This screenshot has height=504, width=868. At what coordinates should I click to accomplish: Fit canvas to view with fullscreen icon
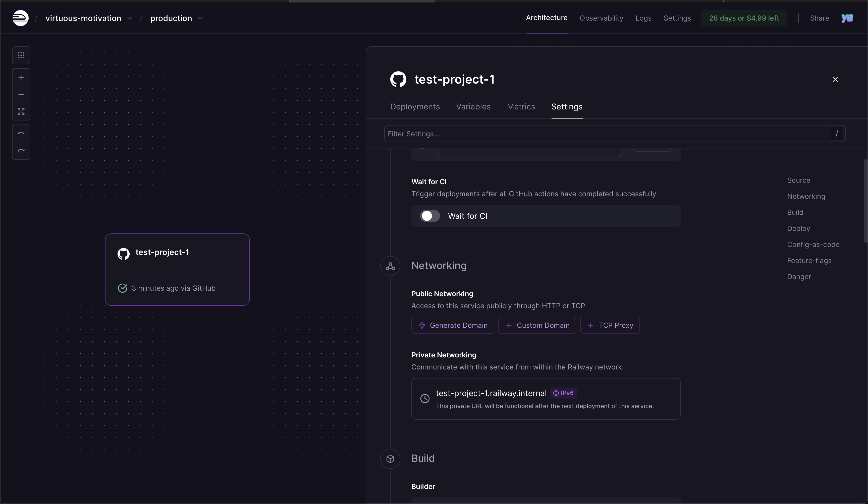coord(21,111)
